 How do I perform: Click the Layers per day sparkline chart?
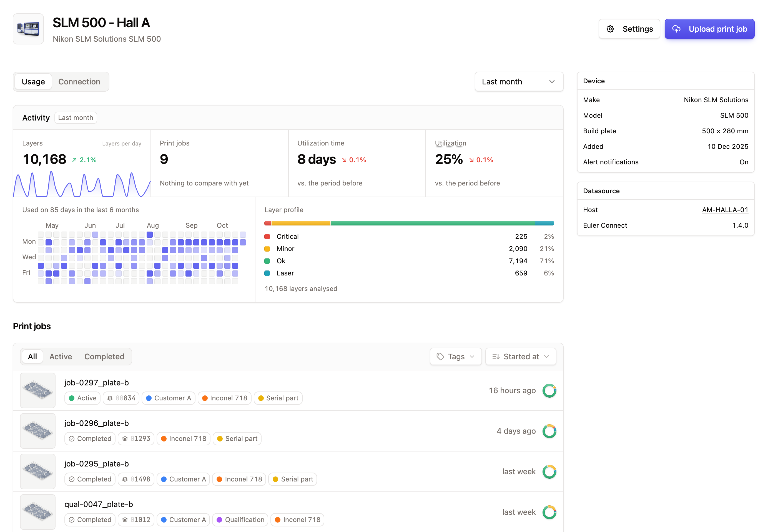click(x=82, y=184)
